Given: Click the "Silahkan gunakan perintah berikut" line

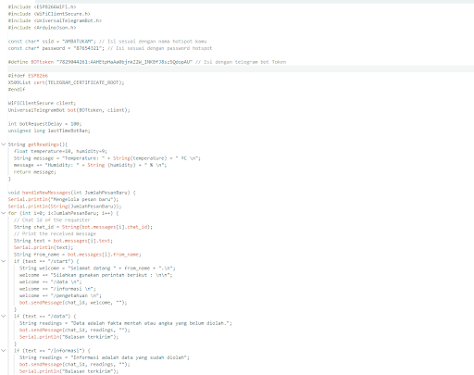Looking at the screenshot, I should coord(96,275).
